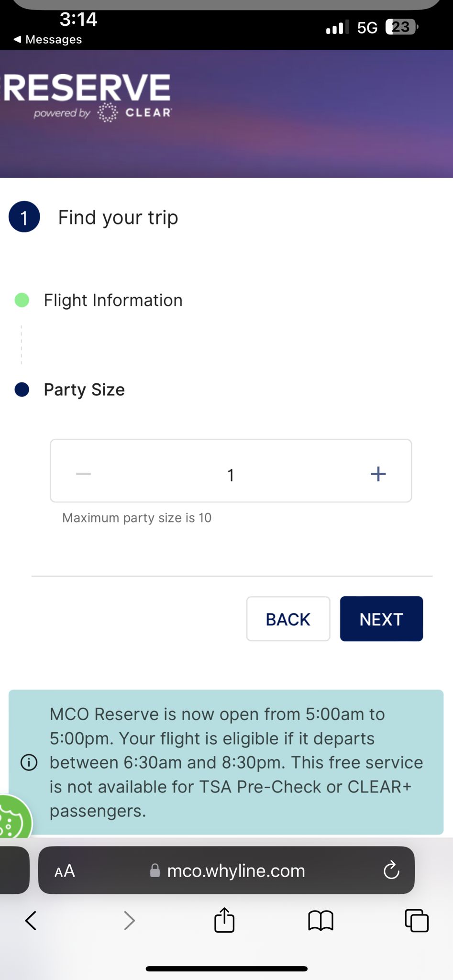Show Safari tabs overview
This screenshot has height=980, width=453.
pos(417,920)
